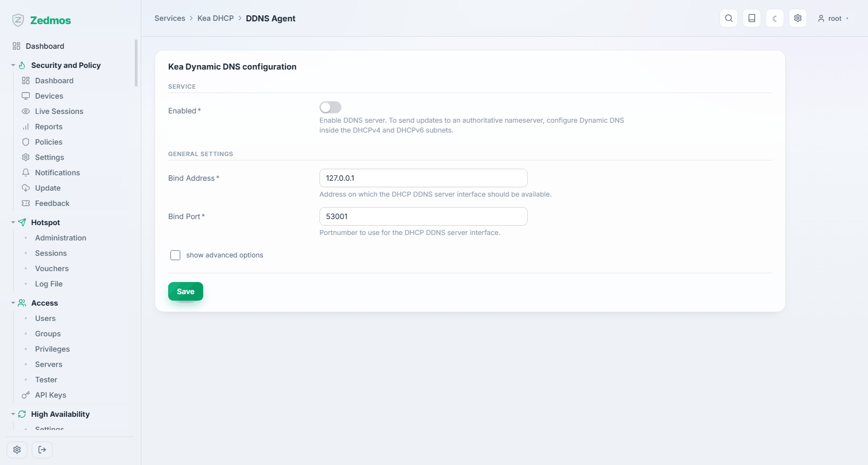Click the API Keys key icon
868x465 pixels.
click(26, 395)
